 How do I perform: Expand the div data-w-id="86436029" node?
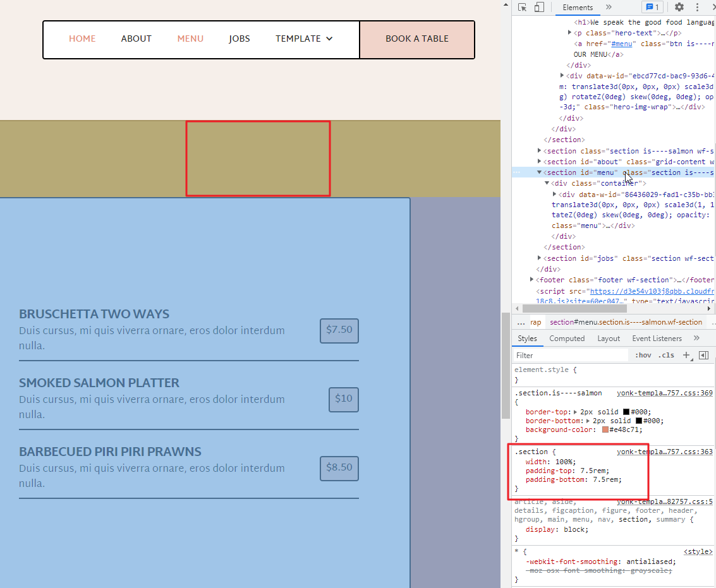pyautogui.click(x=554, y=195)
